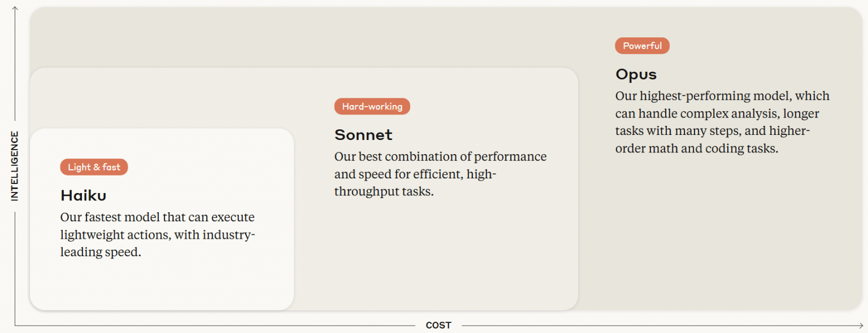Click the "Our fastest model that can execute" line
Image resolution: width=868 pixels, height=333 pixels.
(158, 217)
